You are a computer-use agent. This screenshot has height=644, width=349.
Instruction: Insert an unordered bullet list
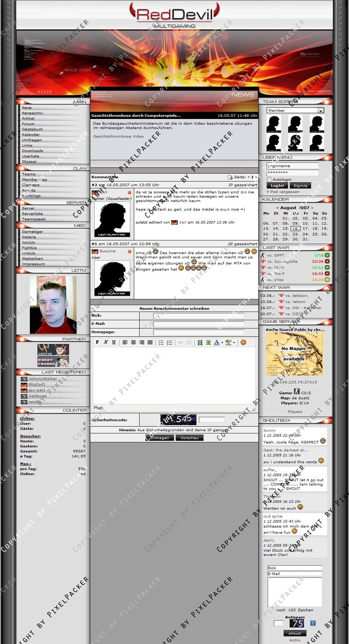[161, 342]
